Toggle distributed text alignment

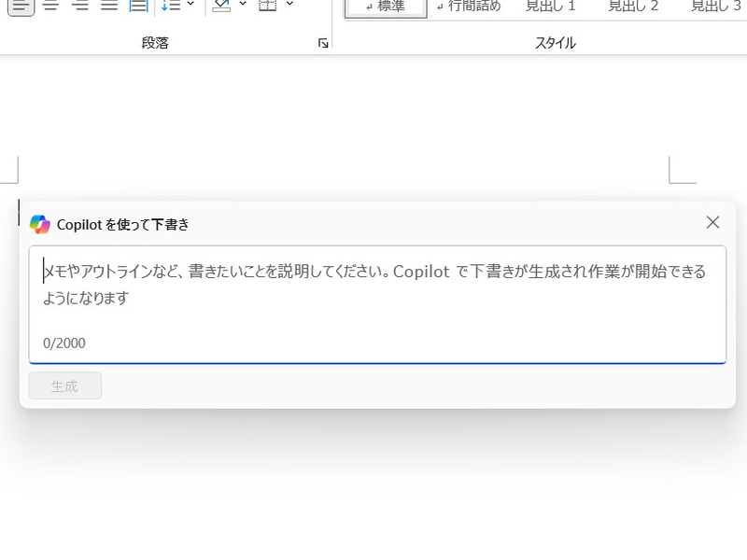(x=137, y=7)
